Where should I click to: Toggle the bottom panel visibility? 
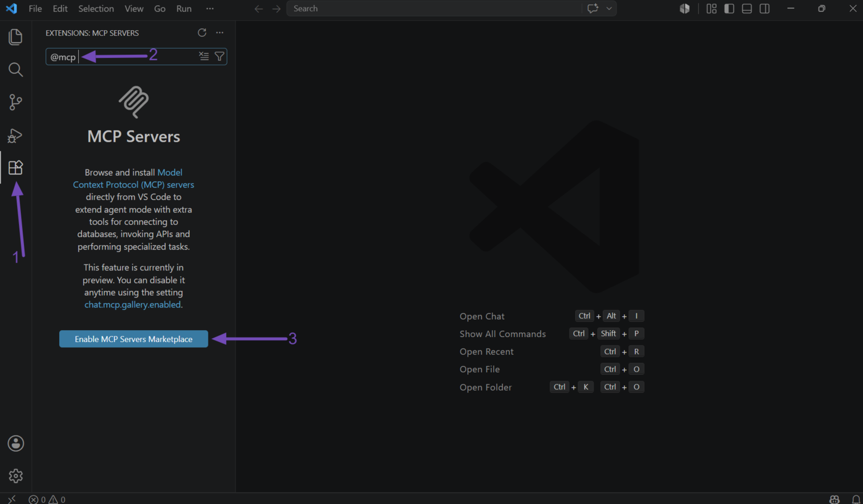coord(746,9)
